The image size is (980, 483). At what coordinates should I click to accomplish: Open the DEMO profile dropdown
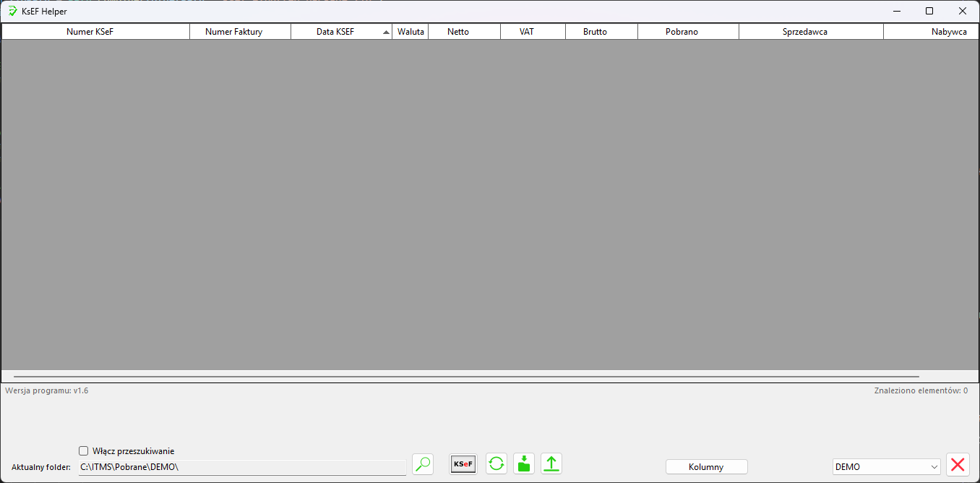click(886, 467)
